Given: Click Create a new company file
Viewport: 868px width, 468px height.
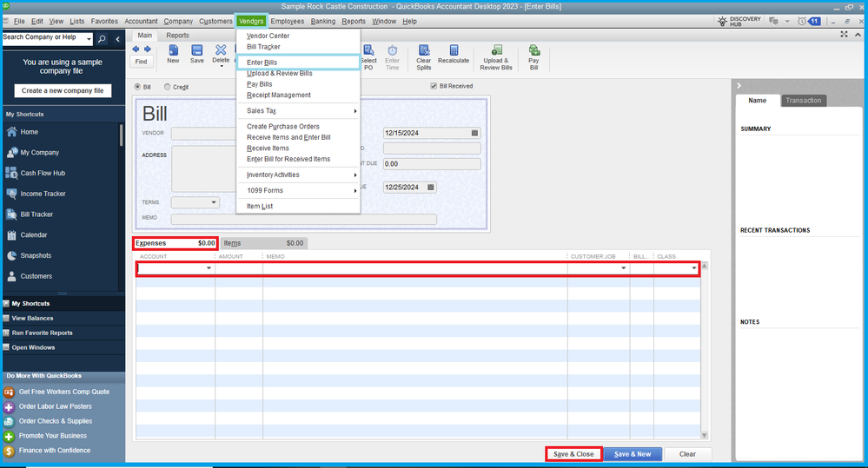Looking at the screenshot, I should [x=63, y=90].
